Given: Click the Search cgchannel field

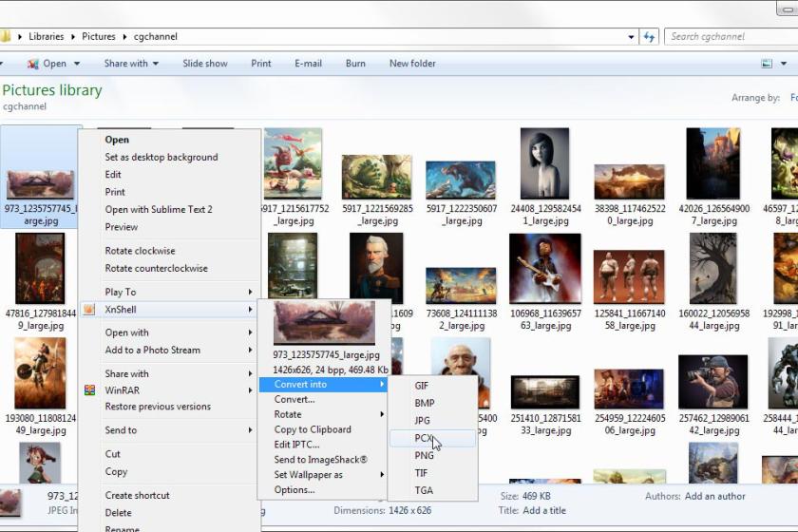Looking at the screenshot, I should [731, 37].
